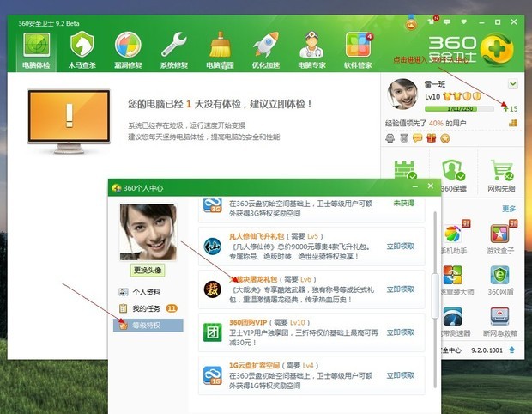This screenshot has height=414, width=532.
Task: Click the user avatar in main window
Action: click(402, 94)
